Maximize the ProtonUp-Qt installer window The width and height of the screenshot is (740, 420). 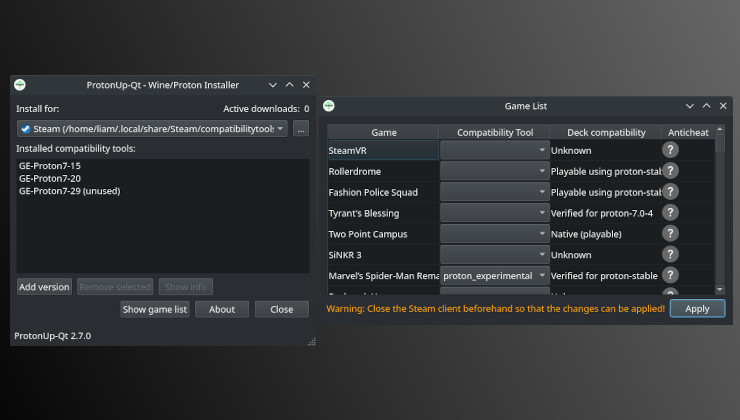click(289, 85)
